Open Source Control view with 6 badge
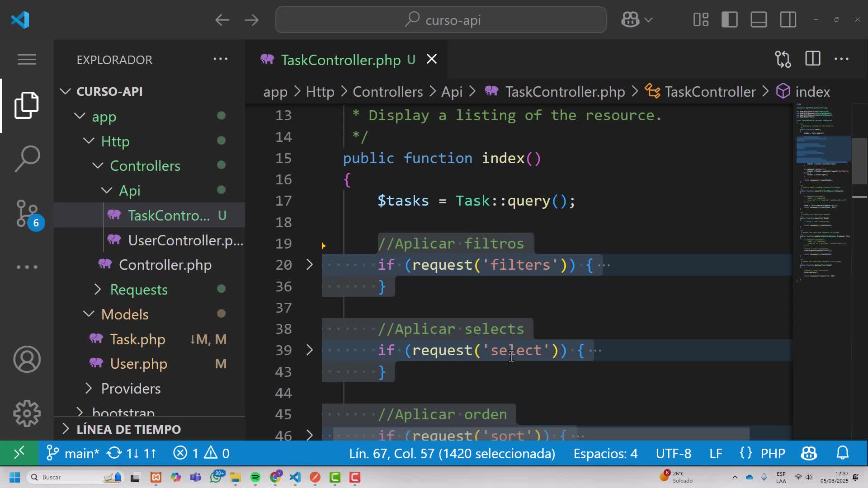This screenshot has height=488, width=868. 27,213
